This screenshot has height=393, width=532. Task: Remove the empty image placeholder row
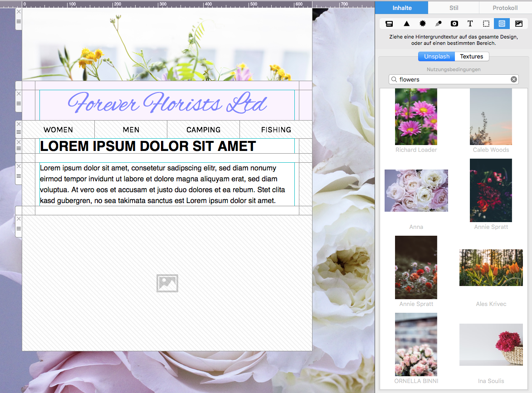point(19,218)
